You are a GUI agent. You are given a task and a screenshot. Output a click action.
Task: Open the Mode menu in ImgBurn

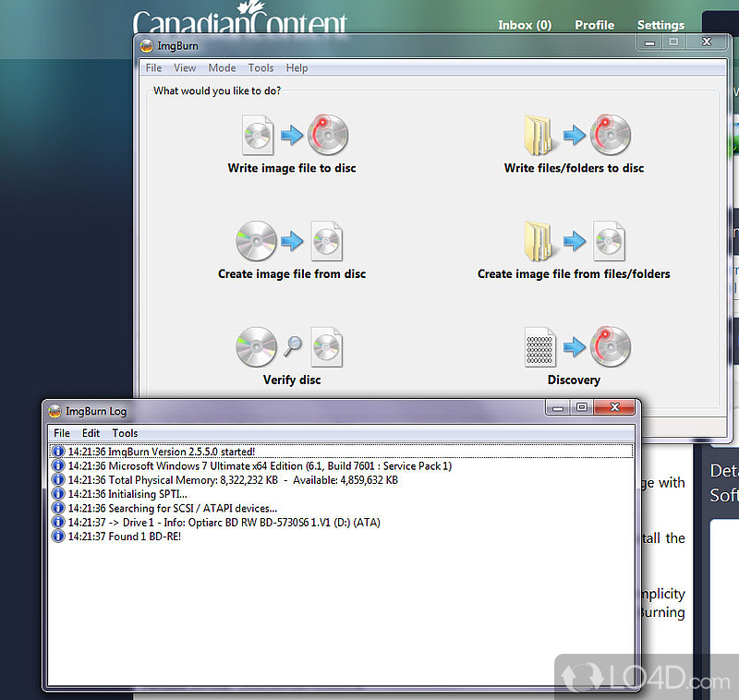222,67
